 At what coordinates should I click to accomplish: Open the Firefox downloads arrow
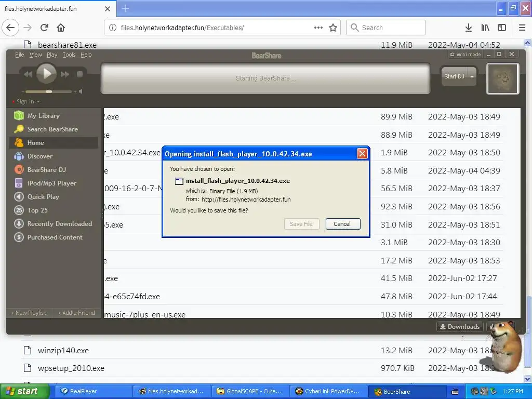point(469,28)
